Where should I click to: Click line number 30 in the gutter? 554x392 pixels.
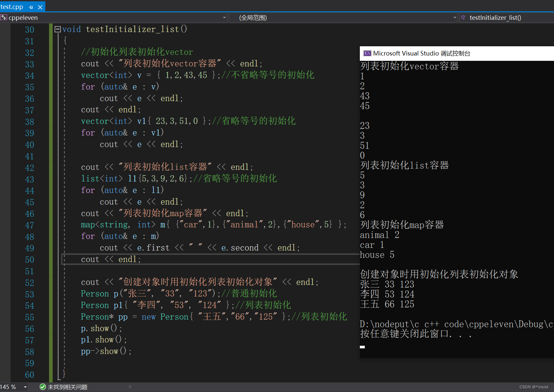point(29,30)
